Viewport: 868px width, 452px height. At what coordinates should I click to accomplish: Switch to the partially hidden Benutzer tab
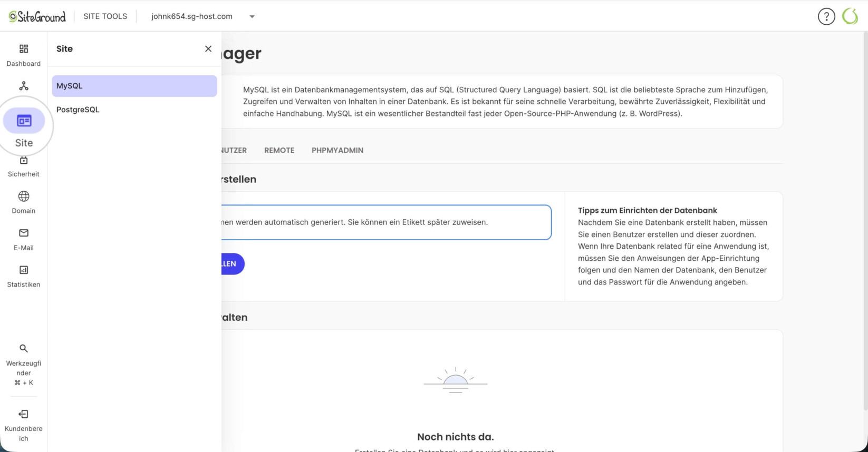click(x=234, y=150)
